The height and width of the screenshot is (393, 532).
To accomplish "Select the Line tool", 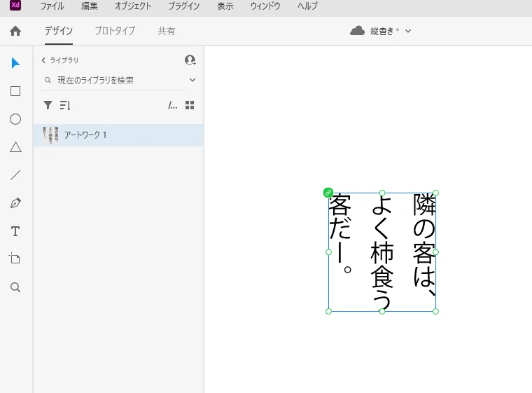I will pos(15,175).
